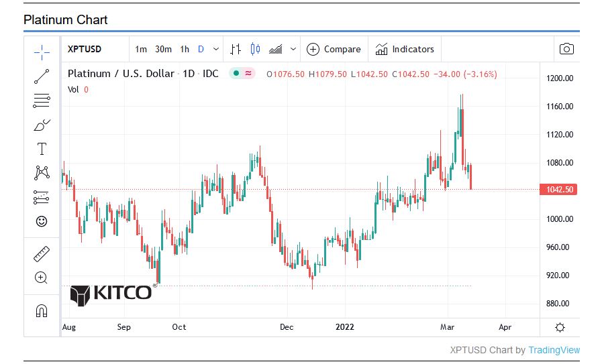
Task: Select the 30m interval
Action: coord(163,49)
